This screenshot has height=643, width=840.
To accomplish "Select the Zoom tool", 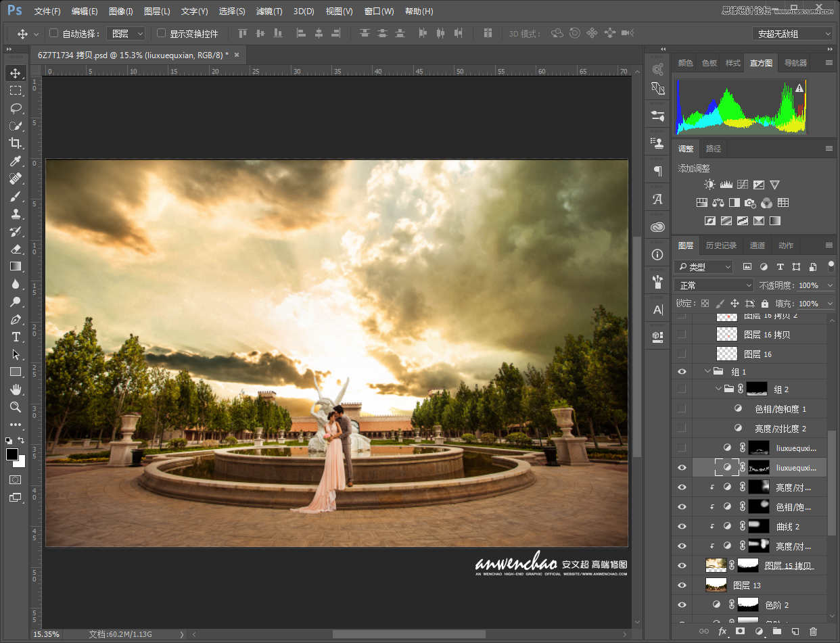I will [x=15, y=407].
